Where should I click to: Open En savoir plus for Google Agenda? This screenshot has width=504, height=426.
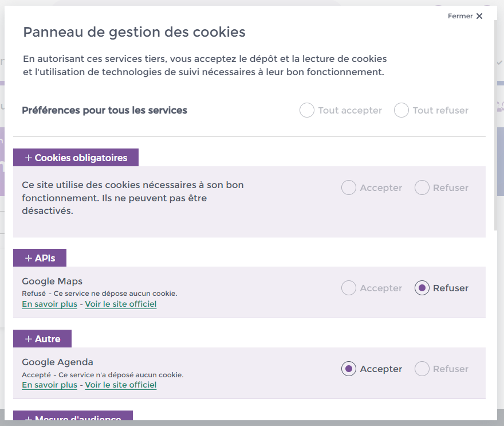49,385
